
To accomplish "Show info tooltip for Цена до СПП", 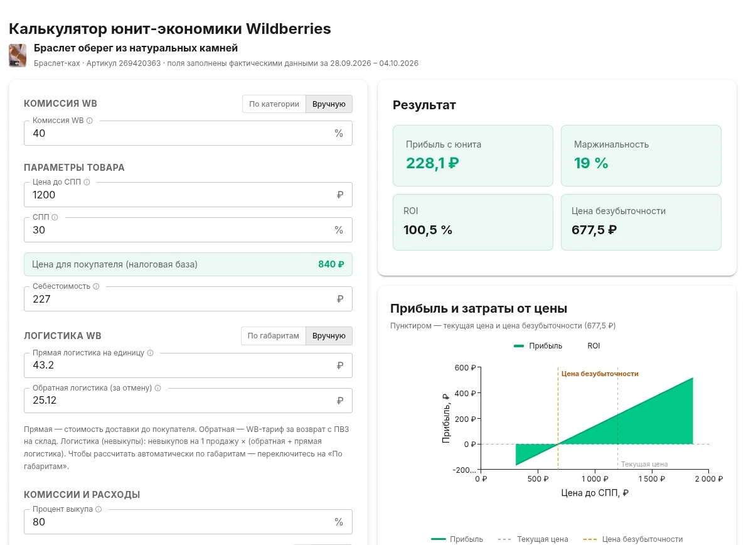I will 87,182.
